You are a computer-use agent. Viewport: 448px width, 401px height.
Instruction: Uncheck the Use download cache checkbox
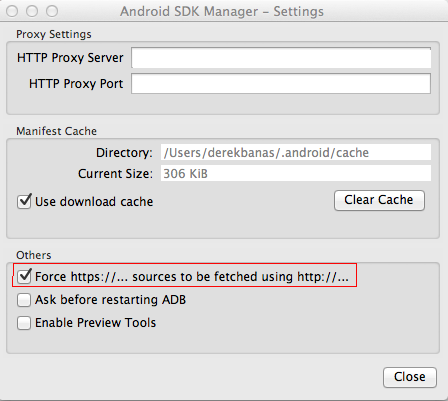coord(24,201)
